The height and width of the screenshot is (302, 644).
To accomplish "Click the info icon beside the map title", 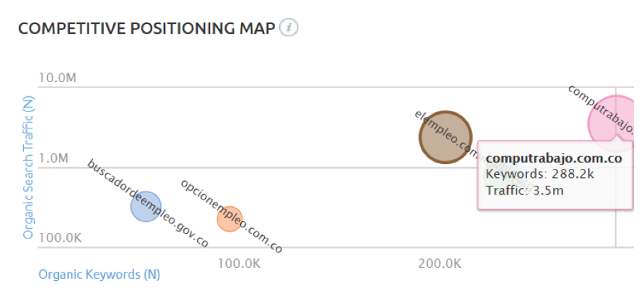I will 289,28.
